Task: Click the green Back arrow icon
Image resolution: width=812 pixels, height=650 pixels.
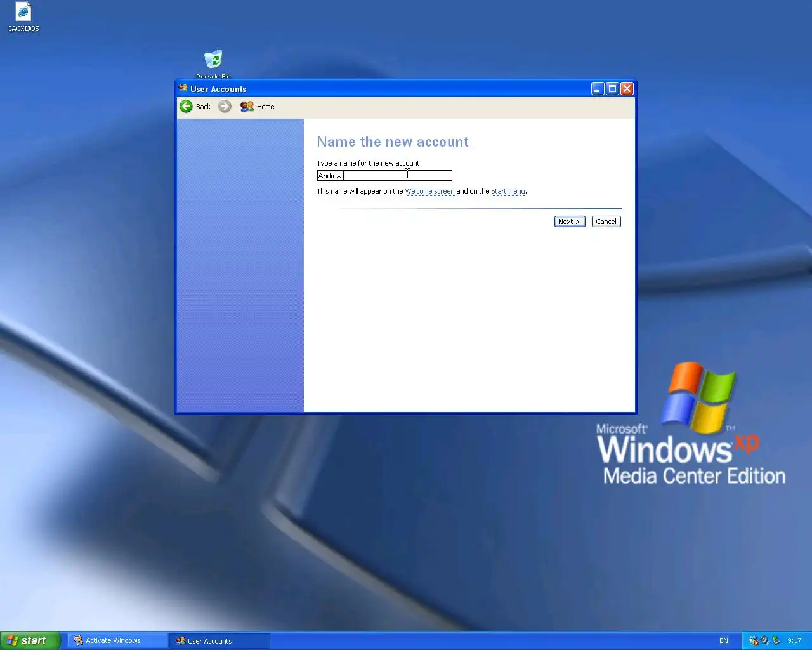Action: tap(186, 107)
